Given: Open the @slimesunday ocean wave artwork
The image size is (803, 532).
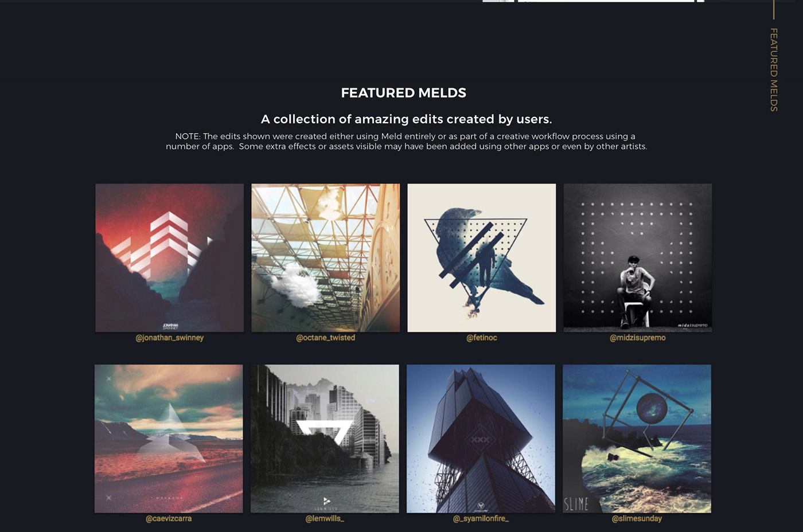Looking at the screenshot, I should click(x=637, y=439).
